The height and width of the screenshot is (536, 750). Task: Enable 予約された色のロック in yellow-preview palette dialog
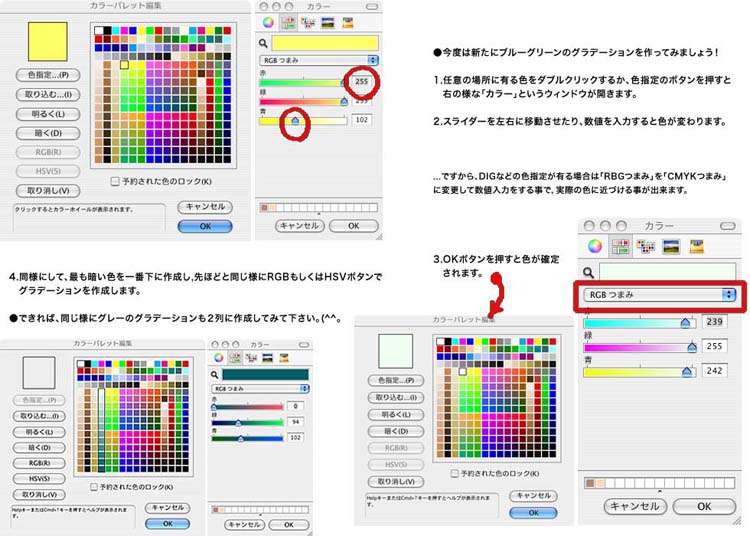click(115, 181)
